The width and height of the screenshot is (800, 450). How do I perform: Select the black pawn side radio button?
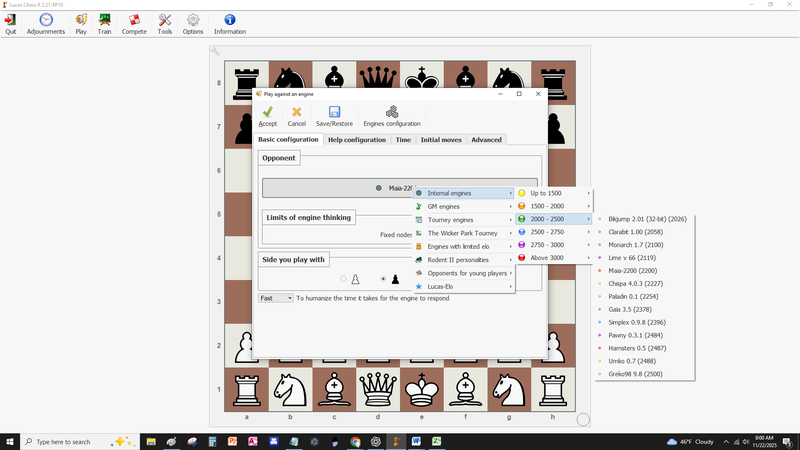(384, 279)
